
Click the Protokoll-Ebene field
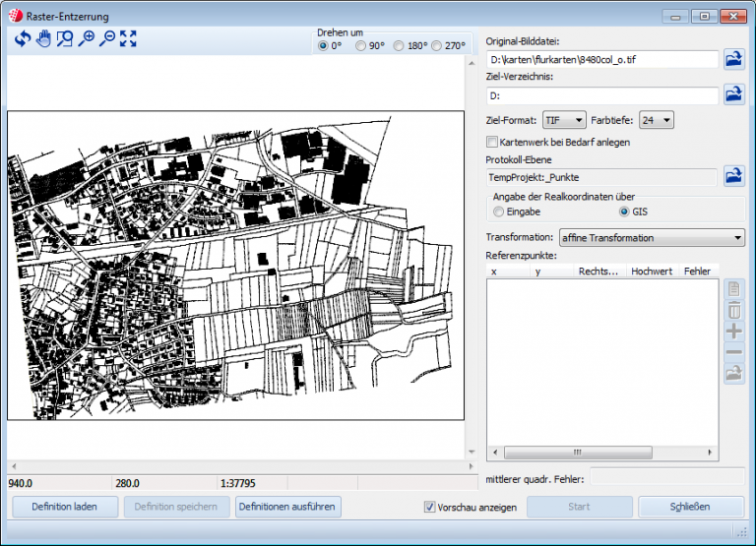tap(601, 177)
